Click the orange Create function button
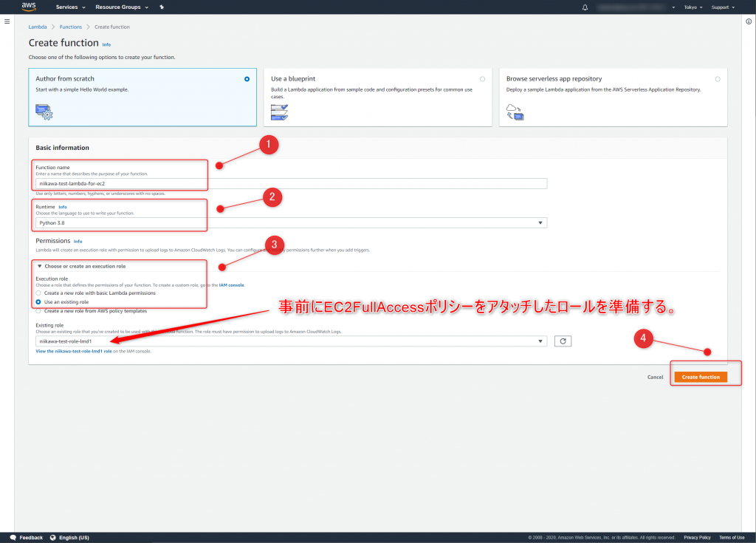The width and height of the screenshot is (756, 543). click(701, 377)
